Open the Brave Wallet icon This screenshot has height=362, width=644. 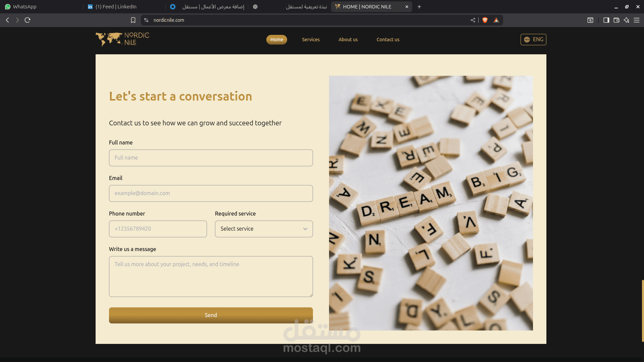tap(616, 20)
